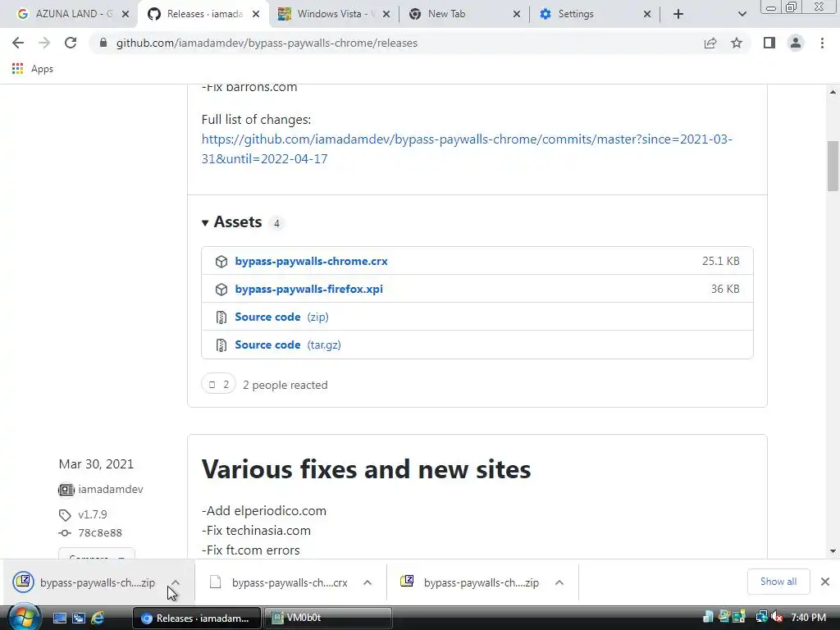Download Source code (zip)

pos(282,317)
